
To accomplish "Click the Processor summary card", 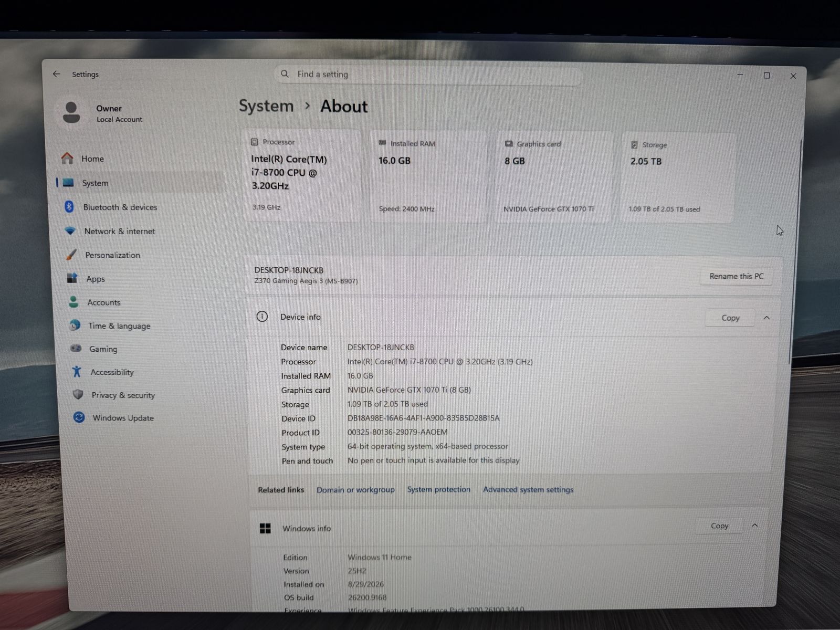I will point(302,175).
